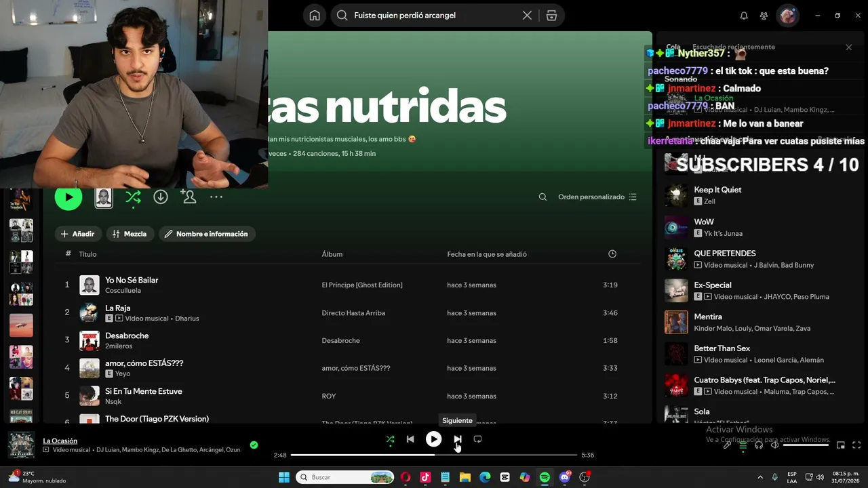This screenshot has height=488, width=868.
Task: Select track 'La Raja' in the playlist
Action: pos(118,308)
